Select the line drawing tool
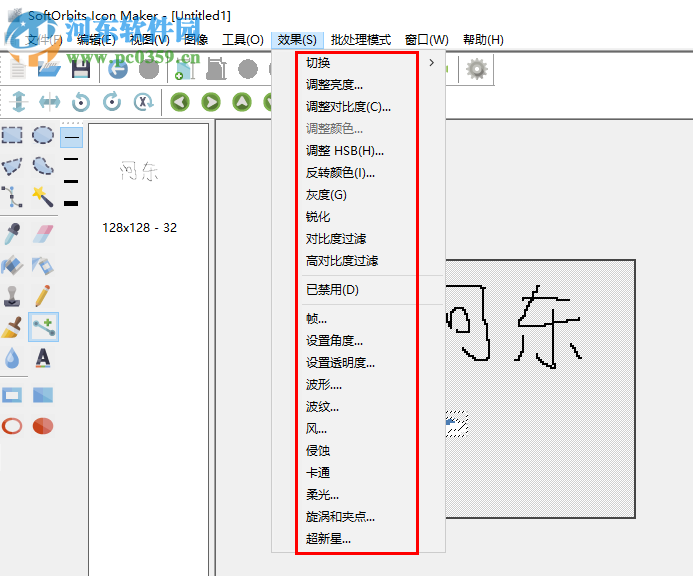 click(x=43, y=327)
